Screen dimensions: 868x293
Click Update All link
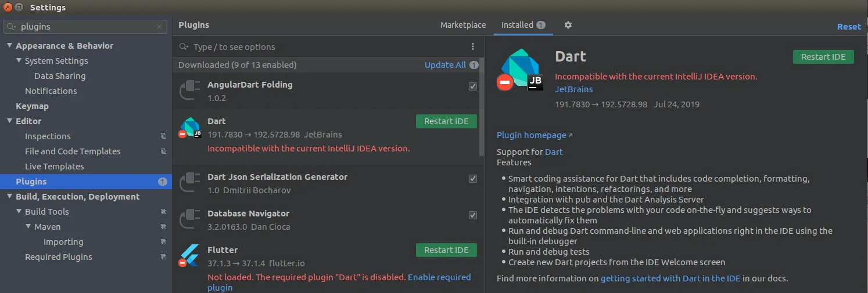(445, 65)
